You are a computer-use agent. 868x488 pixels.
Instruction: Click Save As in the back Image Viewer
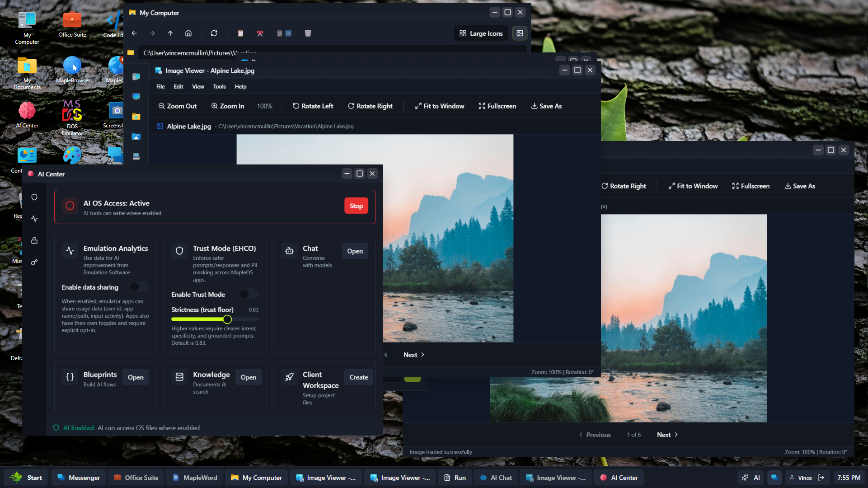(x=800, y=186)
